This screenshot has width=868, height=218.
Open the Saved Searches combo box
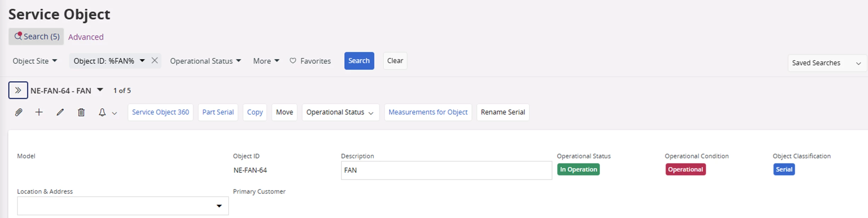click(x=827, y=63)
